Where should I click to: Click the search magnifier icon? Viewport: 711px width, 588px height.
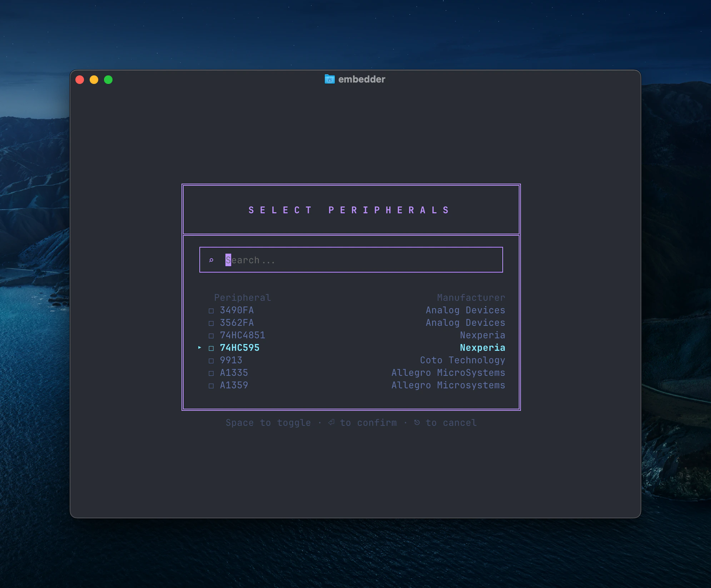(211, 260)
